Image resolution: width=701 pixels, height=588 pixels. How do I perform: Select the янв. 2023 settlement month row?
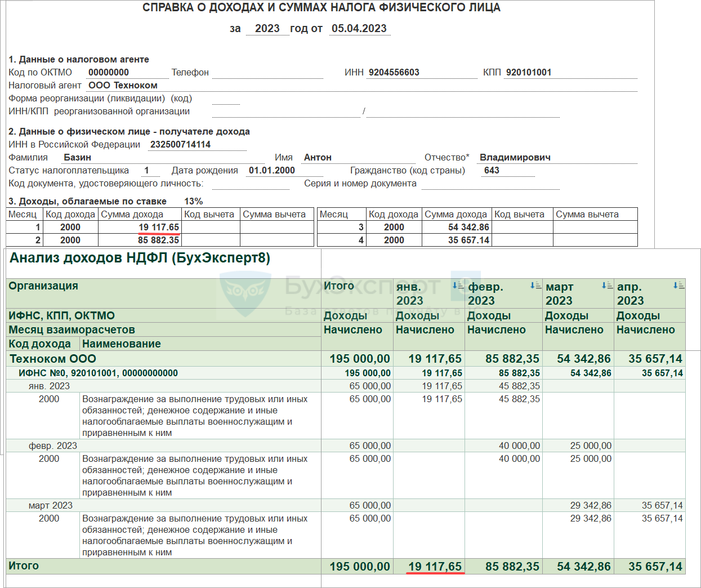346,386
